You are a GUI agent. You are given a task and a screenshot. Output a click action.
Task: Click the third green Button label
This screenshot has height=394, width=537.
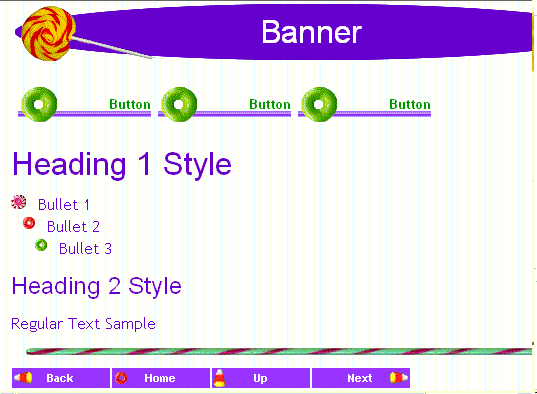(410, 104)
